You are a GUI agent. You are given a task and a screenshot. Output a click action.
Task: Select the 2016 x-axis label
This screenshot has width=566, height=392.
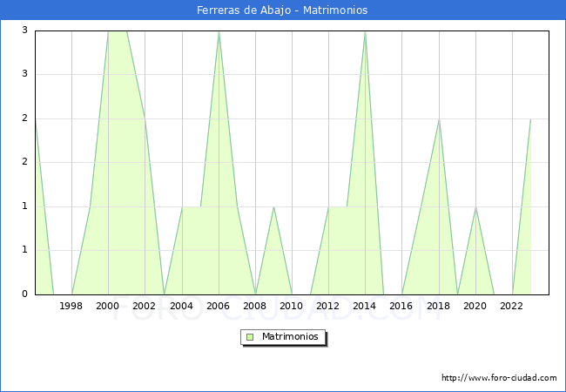tap(401, 306)
